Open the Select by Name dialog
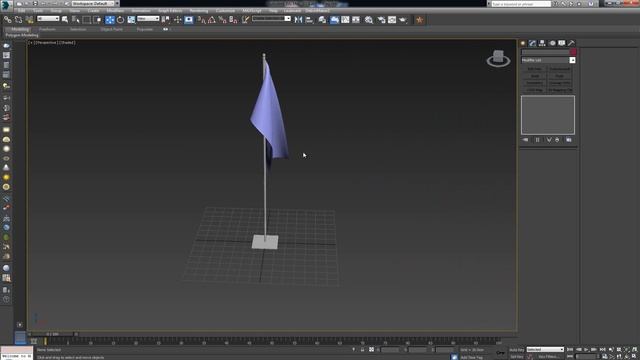The width and height of the screenshot is (640, 360). pyautogui.click(x=76, y=20)
